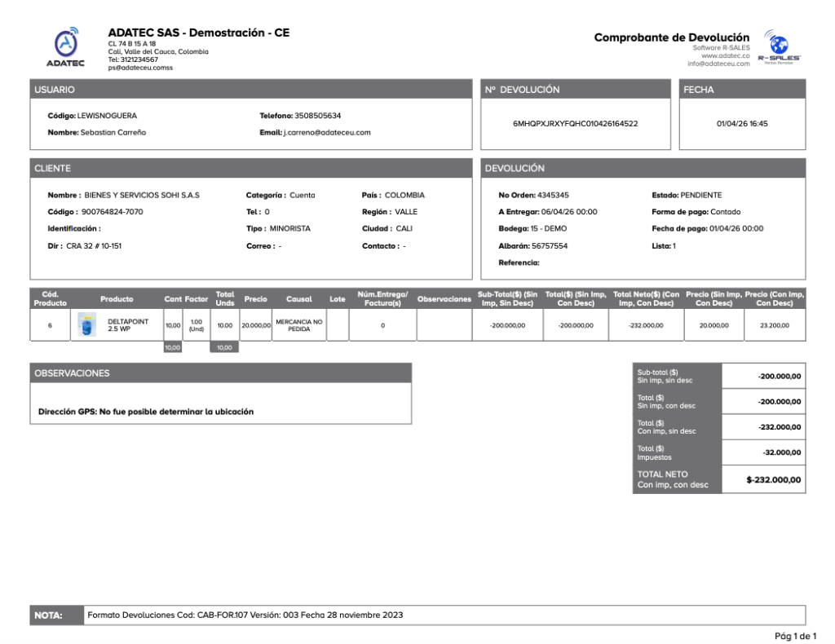Click the USUARIO section header
Viewport: 835px width, 644px height.
pyautogui.click(x=251, y=90)
